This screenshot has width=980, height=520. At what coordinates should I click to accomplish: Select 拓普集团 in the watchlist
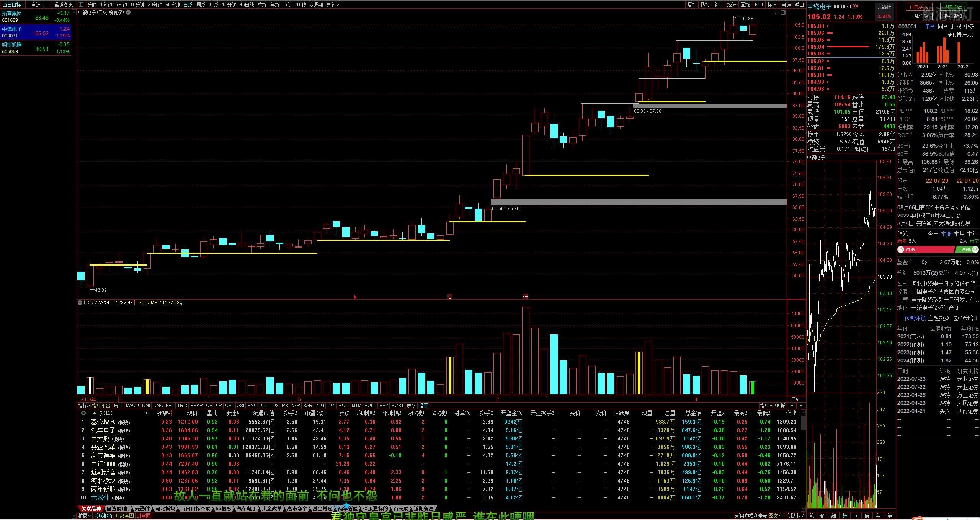(35, 16)
